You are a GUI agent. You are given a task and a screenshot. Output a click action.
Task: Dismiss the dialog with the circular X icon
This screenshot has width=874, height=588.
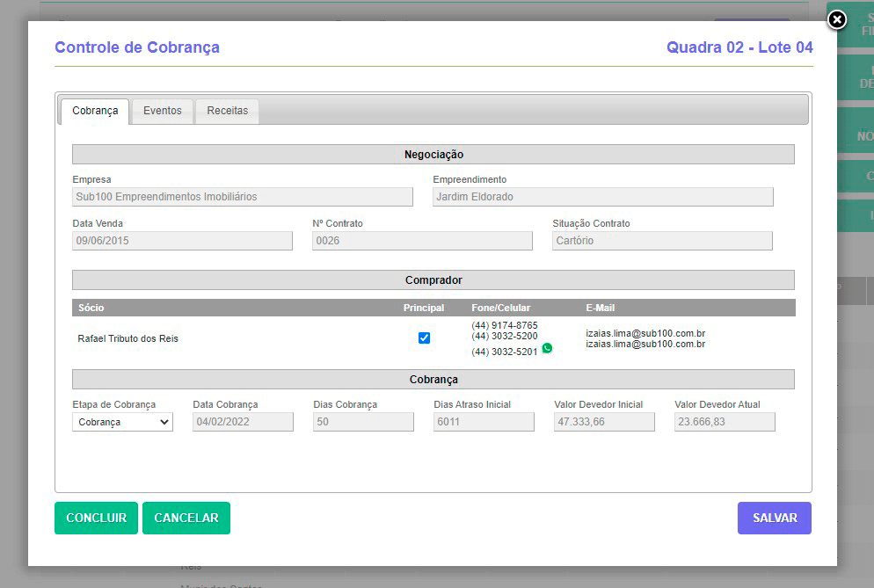(835, 20)
